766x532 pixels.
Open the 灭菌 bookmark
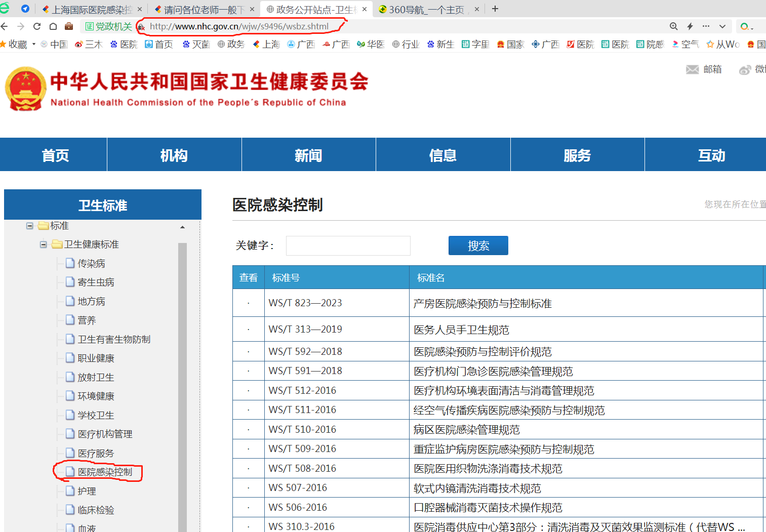point(196,45)
